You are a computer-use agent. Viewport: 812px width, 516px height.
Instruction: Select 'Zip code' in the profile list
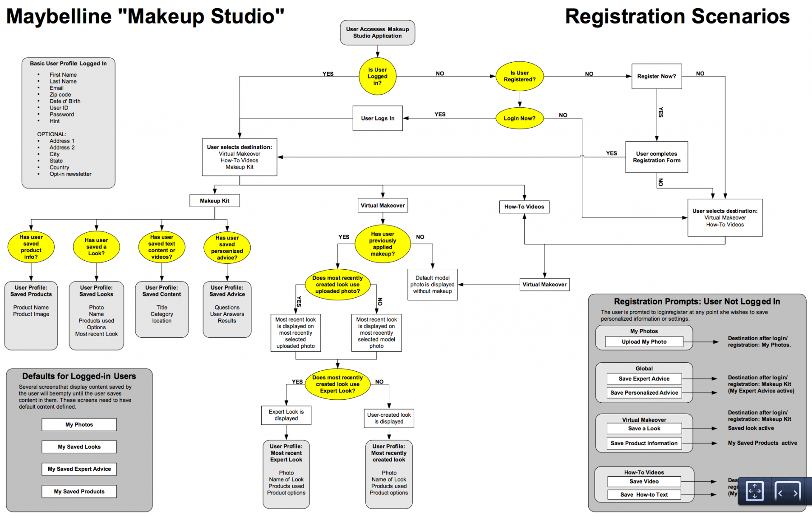[60, 95]
